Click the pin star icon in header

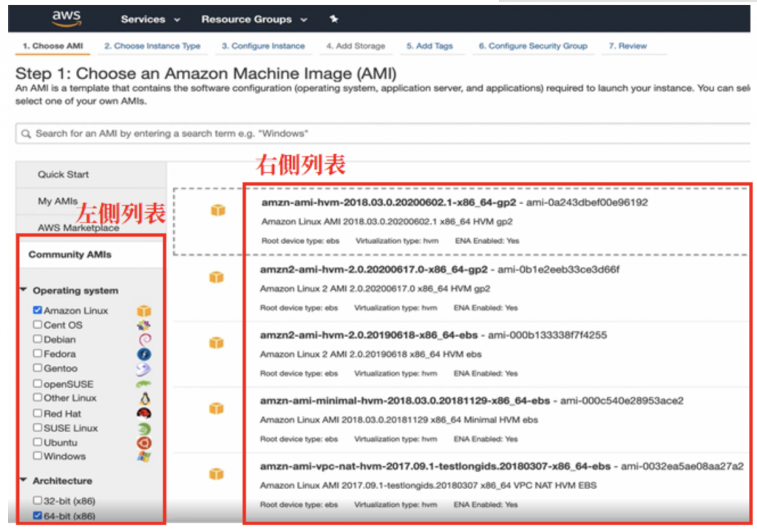pos(333,18)
